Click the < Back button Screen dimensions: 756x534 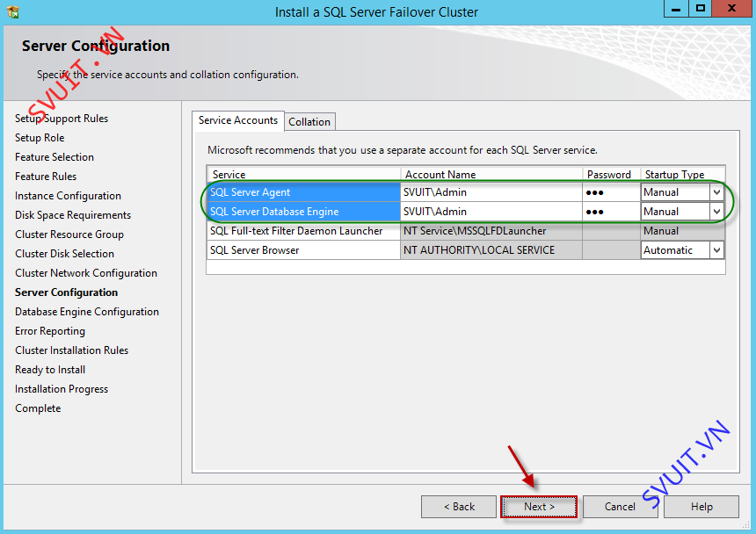pos(459,507)
